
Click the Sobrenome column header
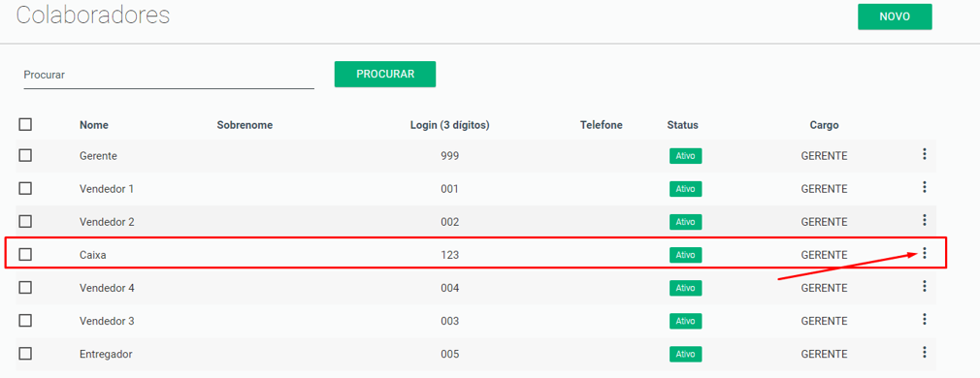click(245, 125)
